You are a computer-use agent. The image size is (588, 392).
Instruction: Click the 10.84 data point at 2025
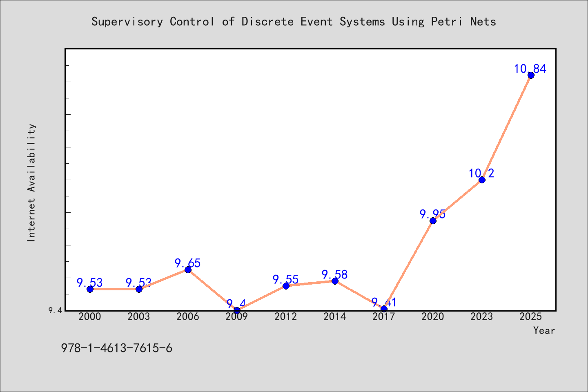(x=531, y=75)
